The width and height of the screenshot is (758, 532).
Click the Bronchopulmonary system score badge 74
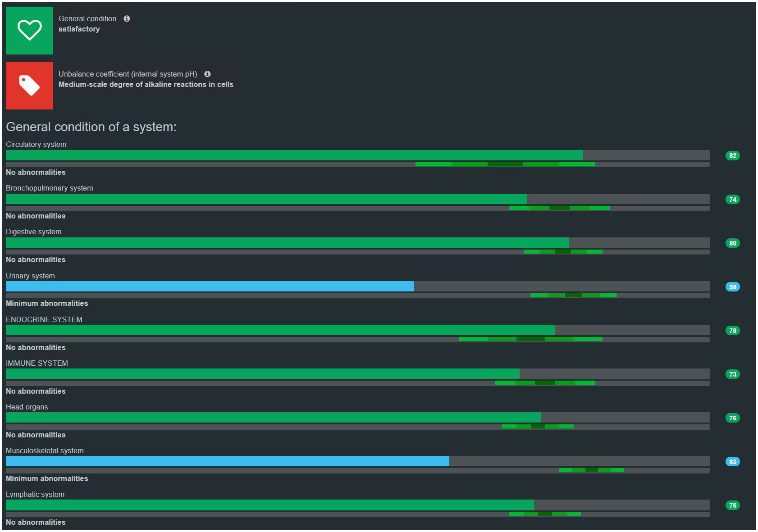732,200
